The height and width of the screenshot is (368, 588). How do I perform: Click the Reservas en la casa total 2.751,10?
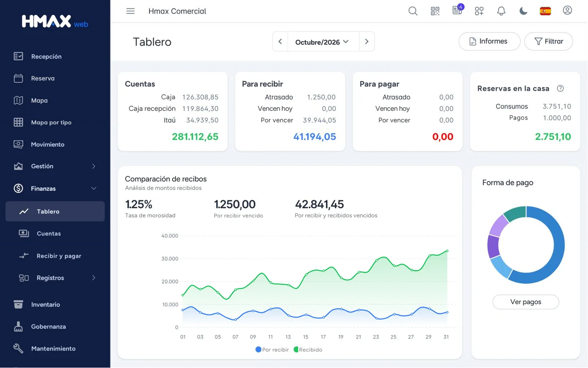click(553, 137)
